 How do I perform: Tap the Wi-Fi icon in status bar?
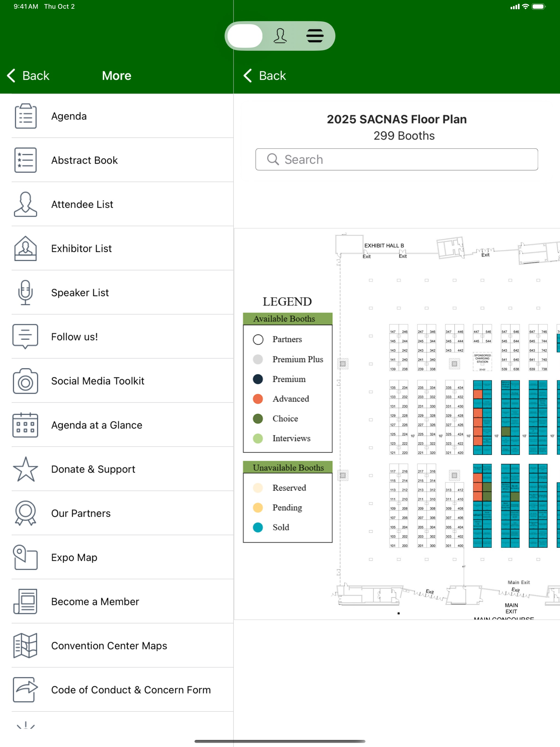pos(525,6)
